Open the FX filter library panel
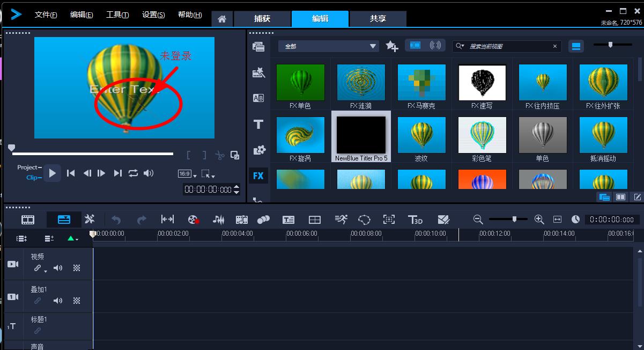644x350 pixels. [258, 176]
